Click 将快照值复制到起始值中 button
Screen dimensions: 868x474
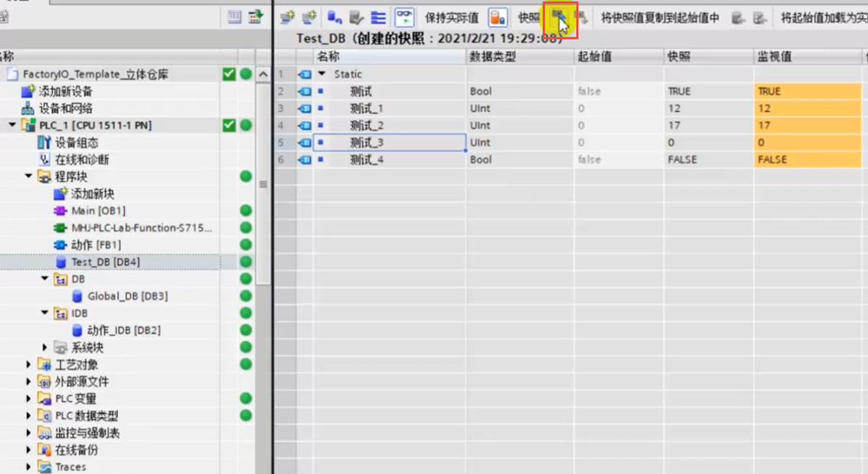coord(661,17)
